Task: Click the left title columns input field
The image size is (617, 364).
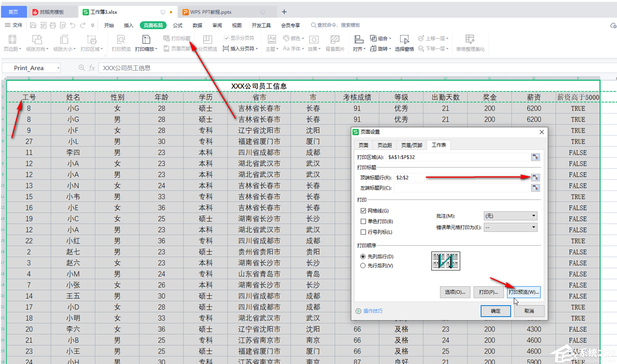Action: coord(462,188)
